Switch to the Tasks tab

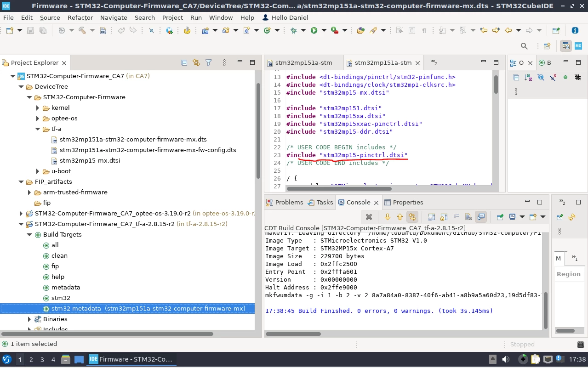point(320,202)
